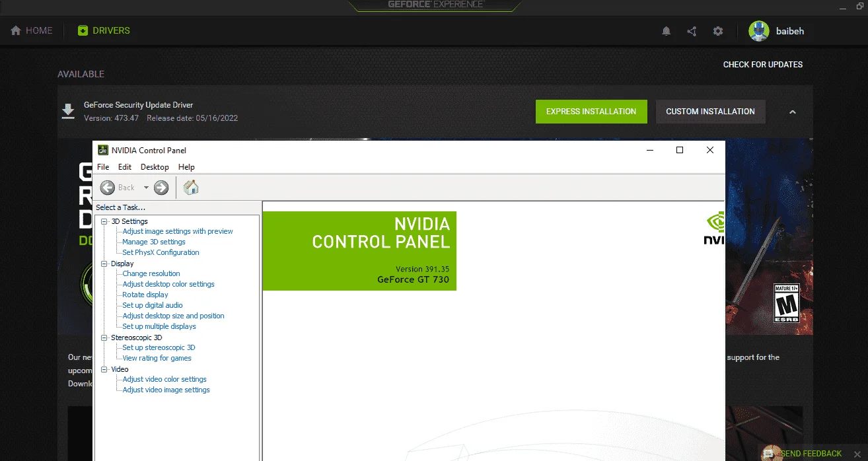
Task: Switch to the DRIVERS tab
Action: (104, 30)
